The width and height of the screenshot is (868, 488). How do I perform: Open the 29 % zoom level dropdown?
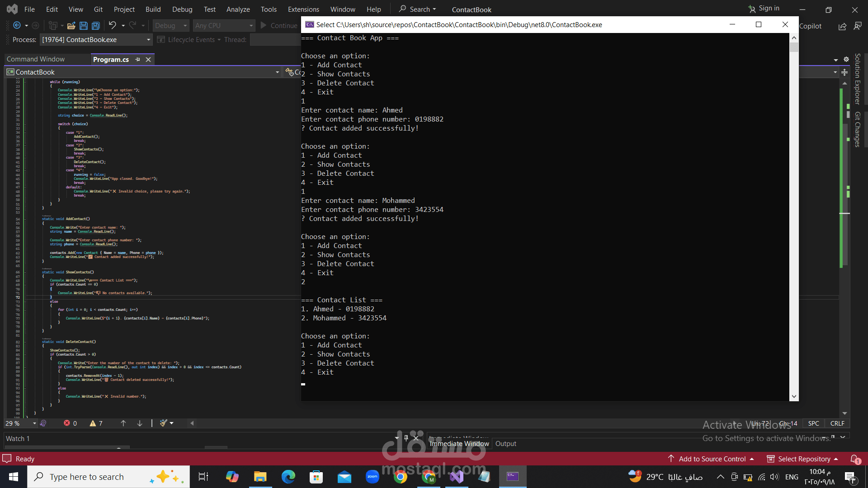(x=34, y=423)
